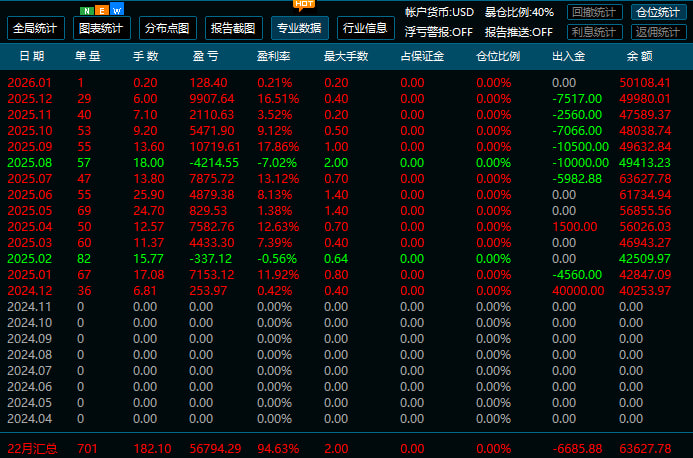693x458 pixels.
Task: Click the HOT badge above 专业数据
Action: [304, 4]
